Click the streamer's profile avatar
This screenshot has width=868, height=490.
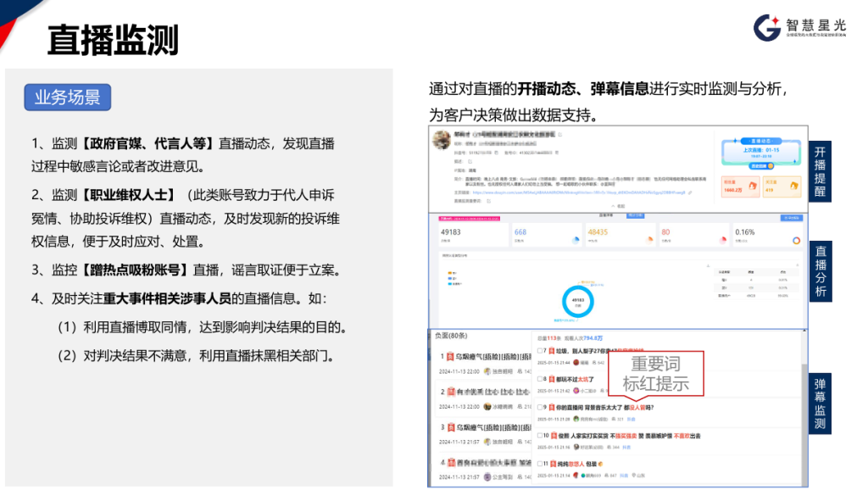point(441,140)
